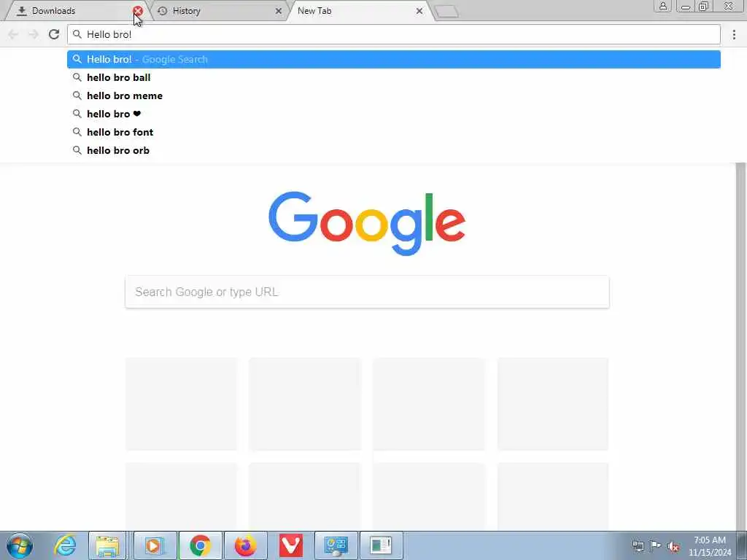747x560 pixels.
Task: Open a new tab with the new-tab button
Action: coord(446,12)
